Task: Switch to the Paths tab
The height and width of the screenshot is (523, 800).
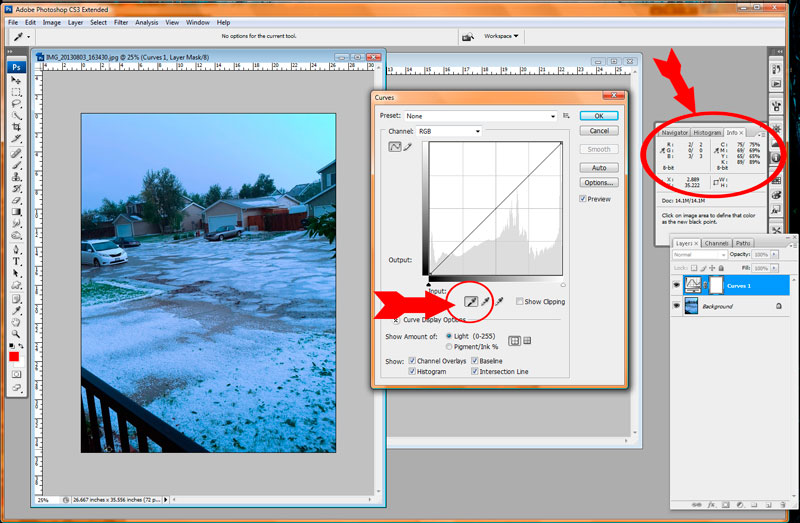Action: tap(743, 243)
